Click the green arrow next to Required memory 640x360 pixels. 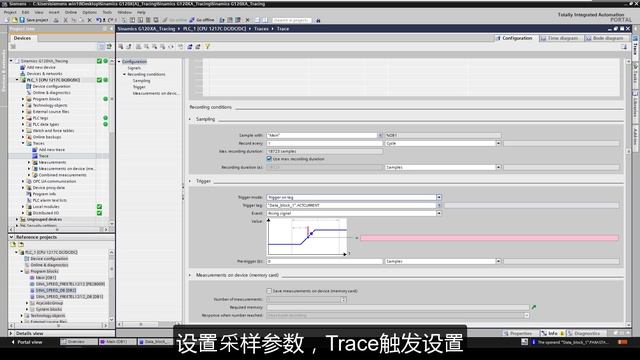533,307
